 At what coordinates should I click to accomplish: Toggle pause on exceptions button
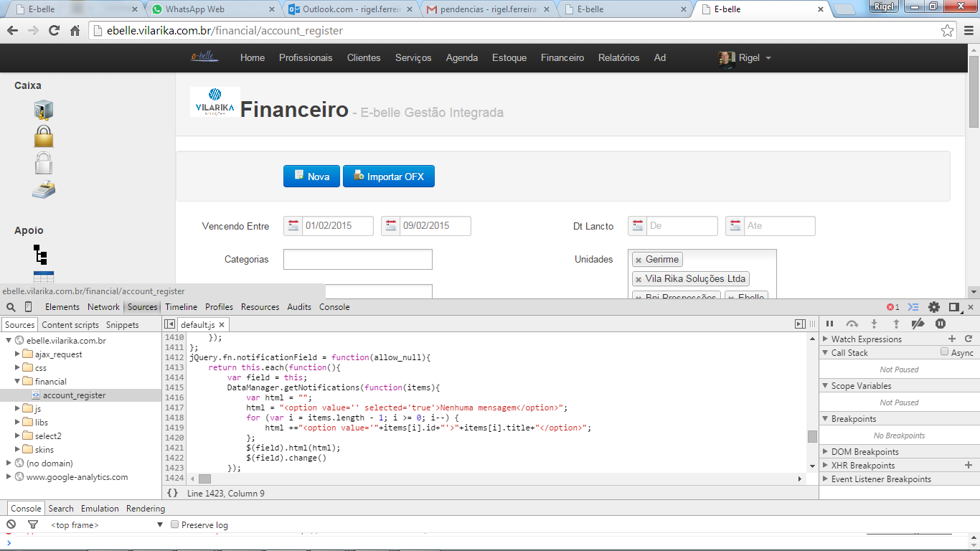point(940,324)
